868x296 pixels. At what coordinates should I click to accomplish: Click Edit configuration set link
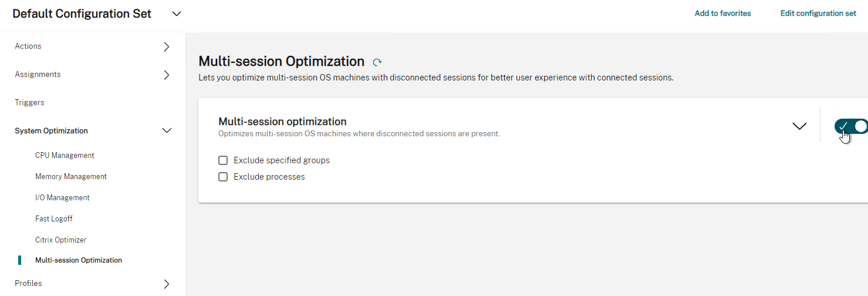(x=818, y=14)
